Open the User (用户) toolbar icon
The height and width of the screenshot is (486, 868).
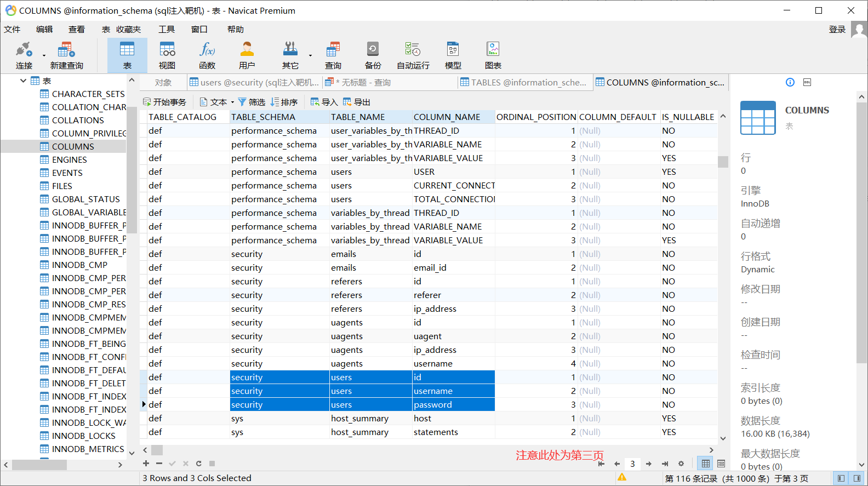click(247, 55)
